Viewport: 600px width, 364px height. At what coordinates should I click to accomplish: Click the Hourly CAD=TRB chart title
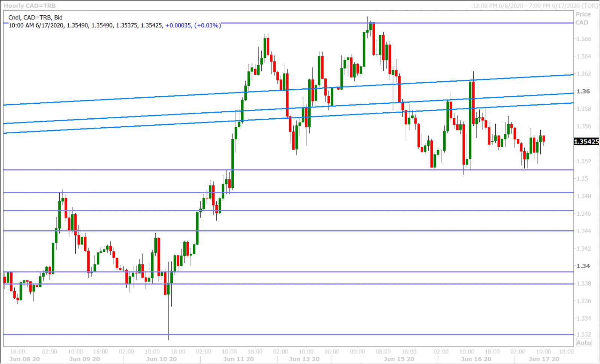tap(30, 6)
